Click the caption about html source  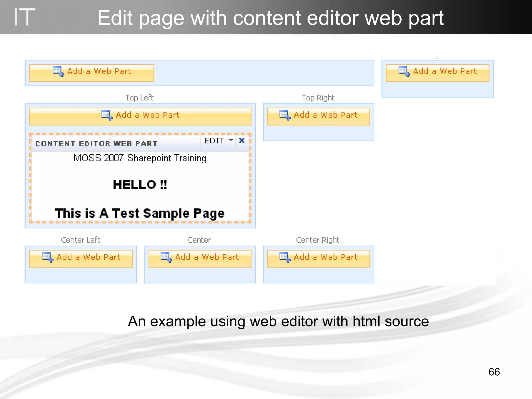point(278,321)
